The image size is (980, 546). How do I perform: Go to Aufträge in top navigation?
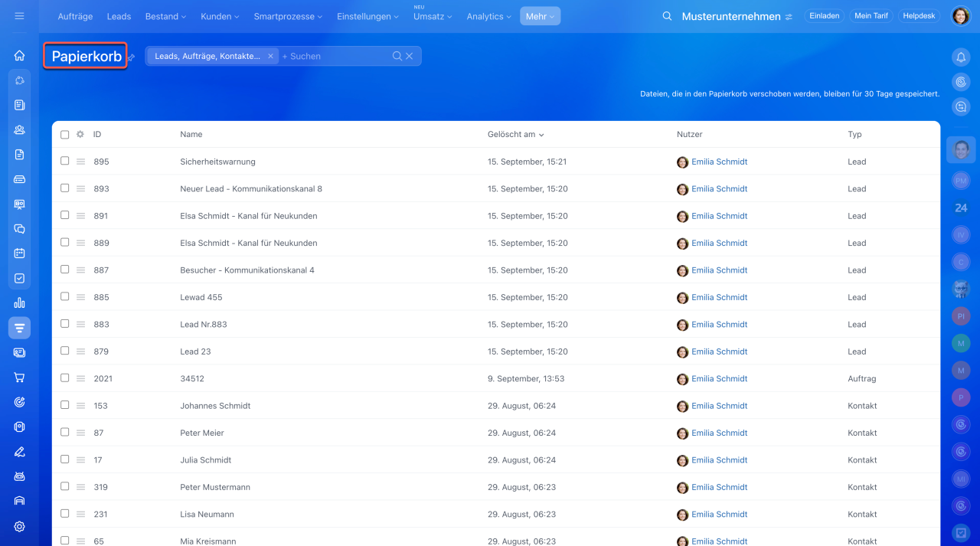[76, 16]
